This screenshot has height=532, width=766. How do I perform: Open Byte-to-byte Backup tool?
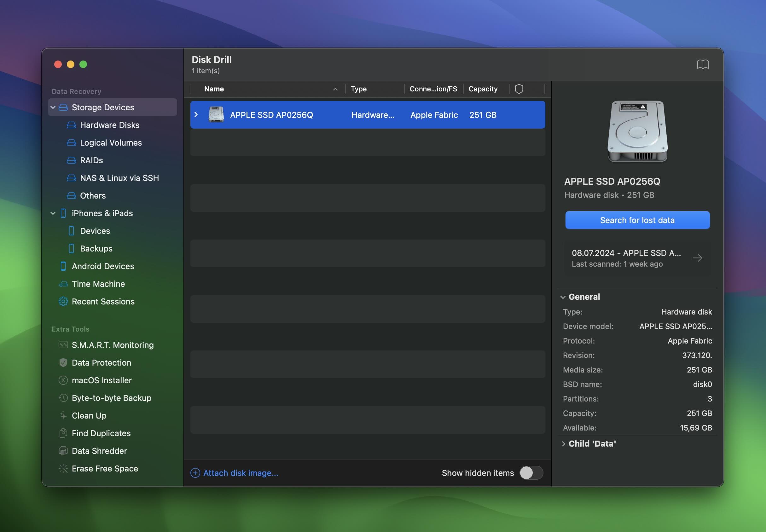point(111,398)
